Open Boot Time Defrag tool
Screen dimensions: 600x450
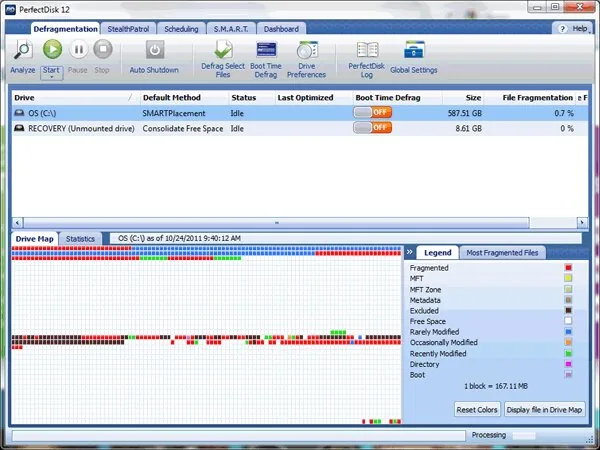266,50
